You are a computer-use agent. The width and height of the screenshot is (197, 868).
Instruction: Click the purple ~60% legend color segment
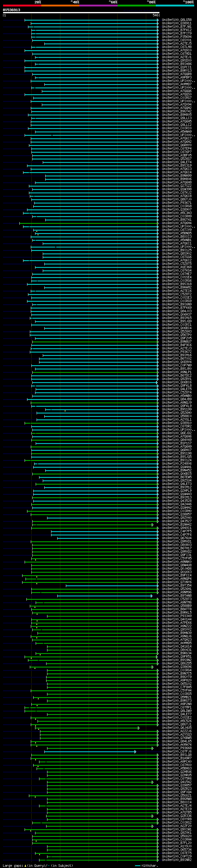point(98,6)
